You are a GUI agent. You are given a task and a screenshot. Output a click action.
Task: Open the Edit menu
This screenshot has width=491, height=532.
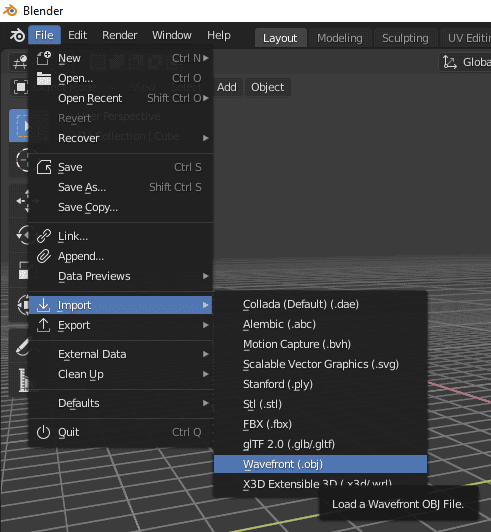click(77, 35)
